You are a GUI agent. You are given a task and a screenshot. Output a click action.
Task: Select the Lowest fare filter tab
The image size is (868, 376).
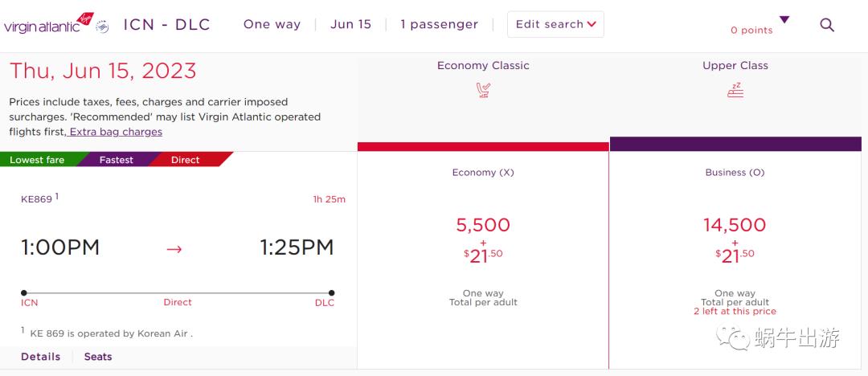coord(37,160)
